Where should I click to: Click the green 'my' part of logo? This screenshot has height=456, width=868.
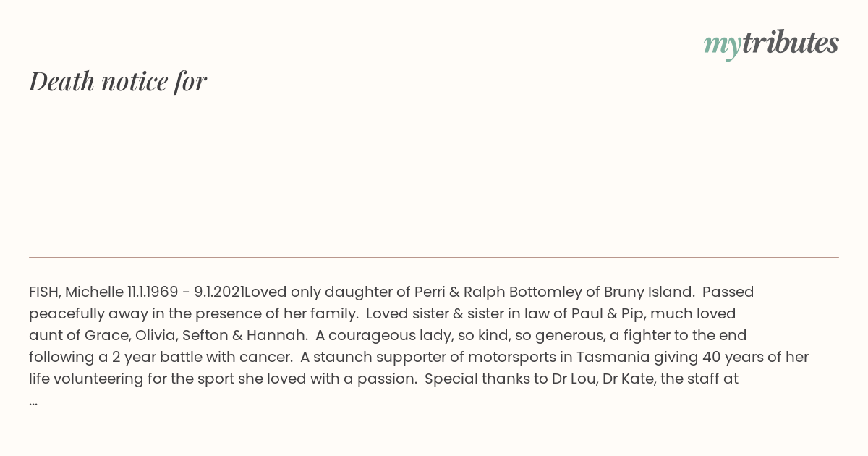coord(722,46)
